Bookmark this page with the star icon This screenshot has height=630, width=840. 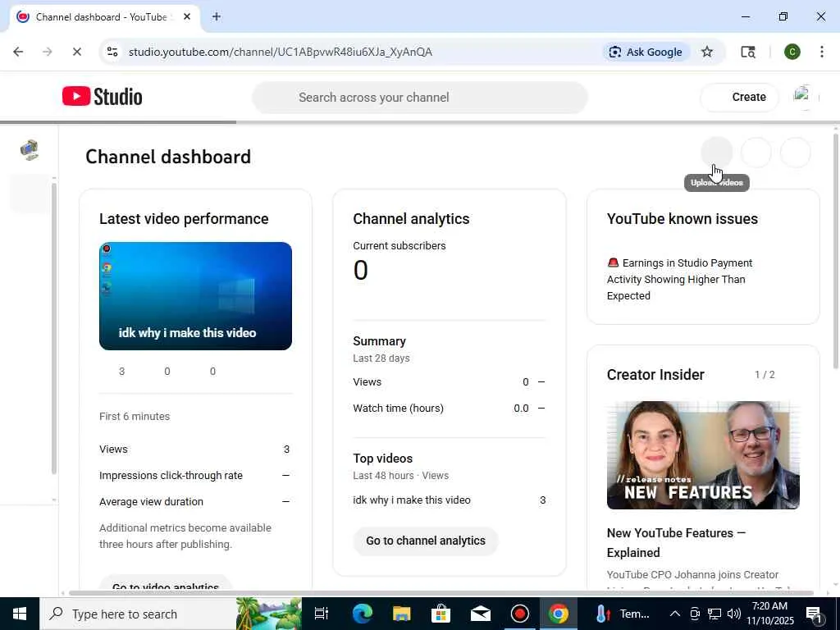point(707,52)
